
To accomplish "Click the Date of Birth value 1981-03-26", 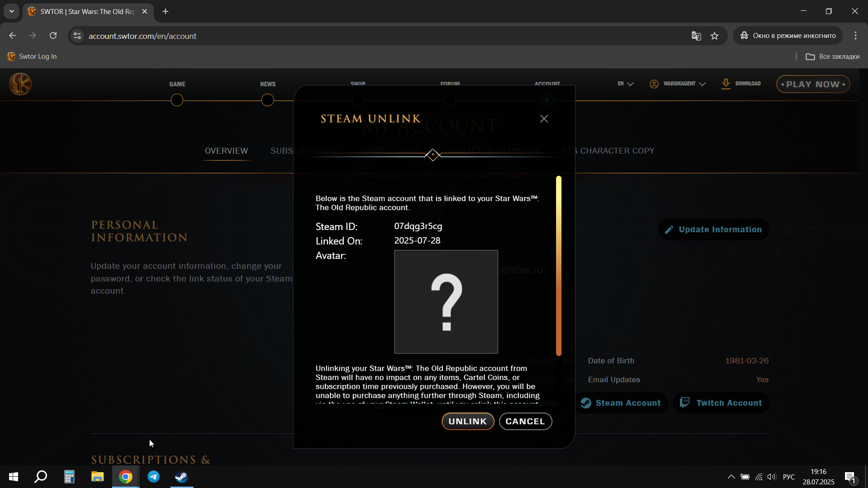I will (x=747, y=361).
